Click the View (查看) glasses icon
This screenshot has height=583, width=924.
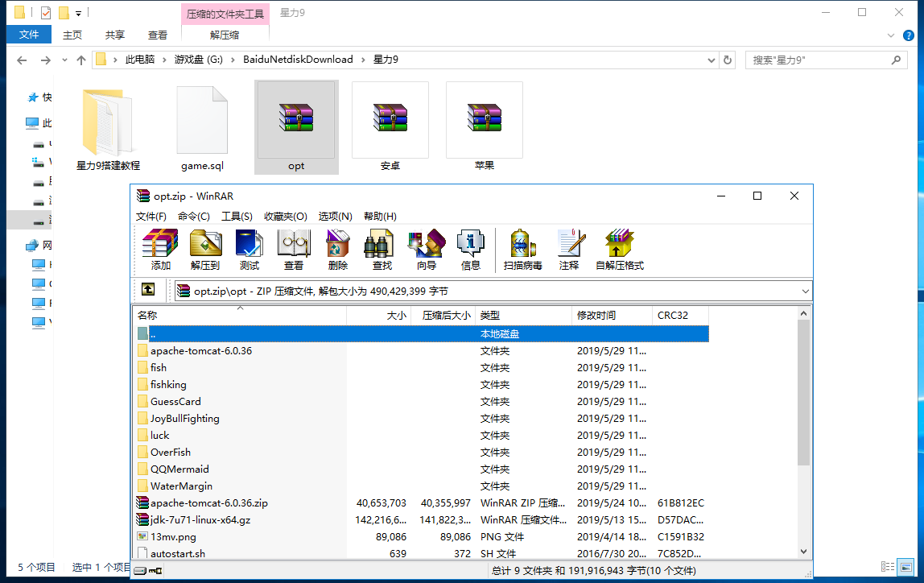pos(294,250)
